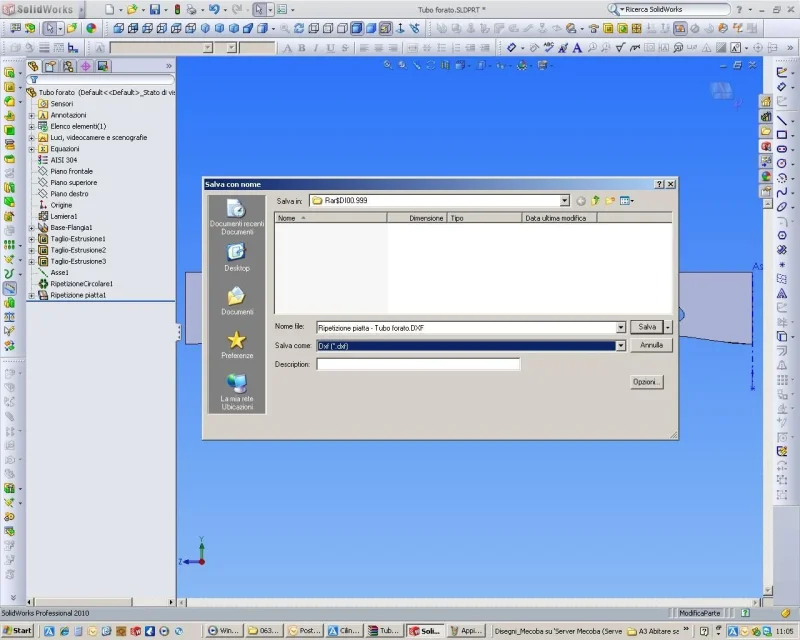Open Preferenze star in places bar

(x=237, y=344)
